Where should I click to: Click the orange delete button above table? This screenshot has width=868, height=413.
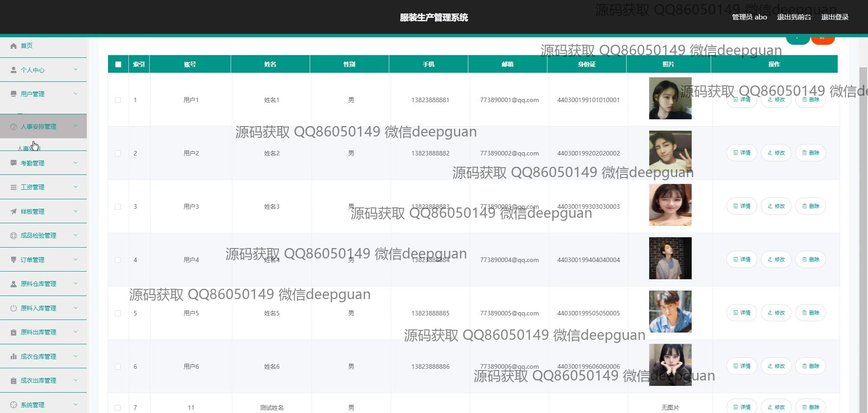823,40
